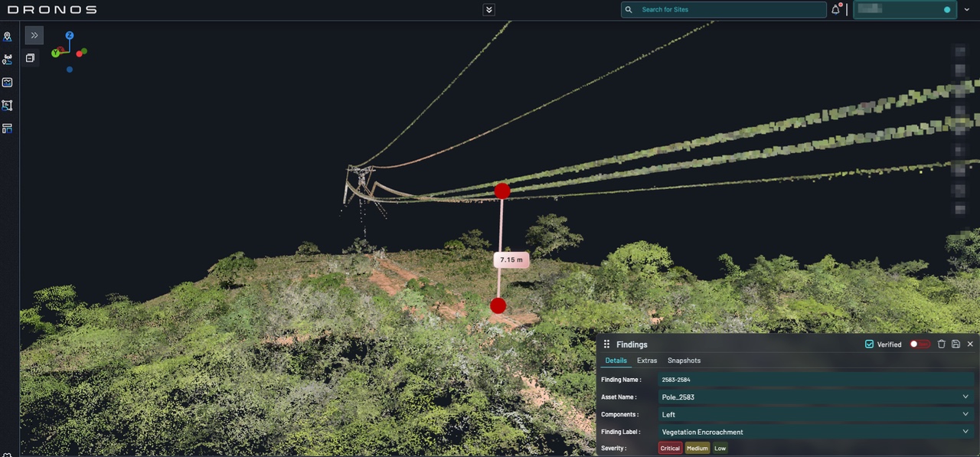Expand the Asset Name dropdown
Image resolution: width=980 pixels, height=457 pixels.
[965, 397]
